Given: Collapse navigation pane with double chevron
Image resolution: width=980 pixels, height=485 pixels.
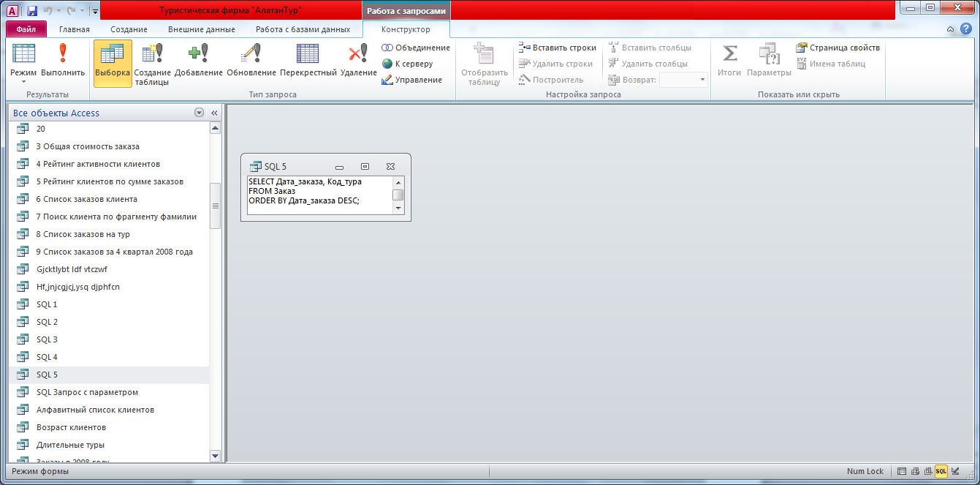Looking at the screenshot, I should point(214,113).
